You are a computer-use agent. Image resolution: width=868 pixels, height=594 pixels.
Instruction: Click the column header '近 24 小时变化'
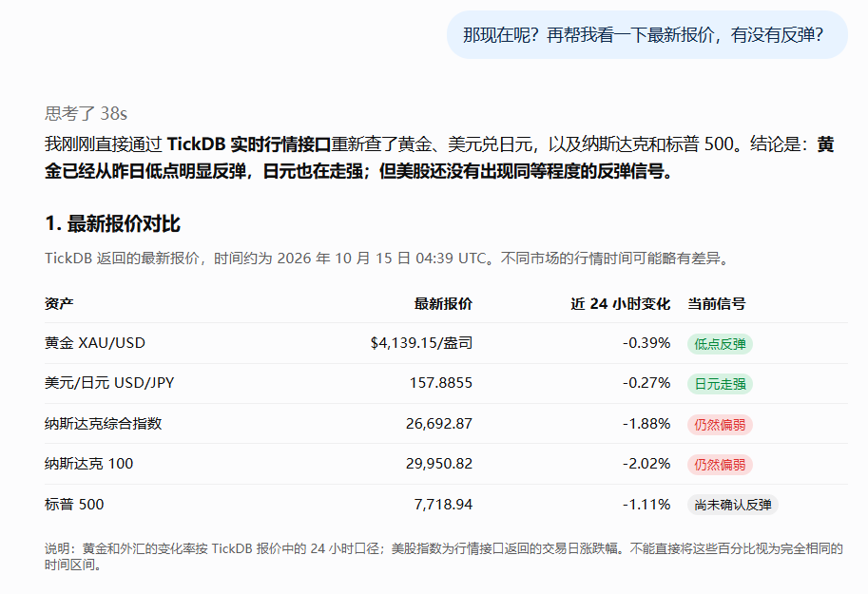(620, 303)
